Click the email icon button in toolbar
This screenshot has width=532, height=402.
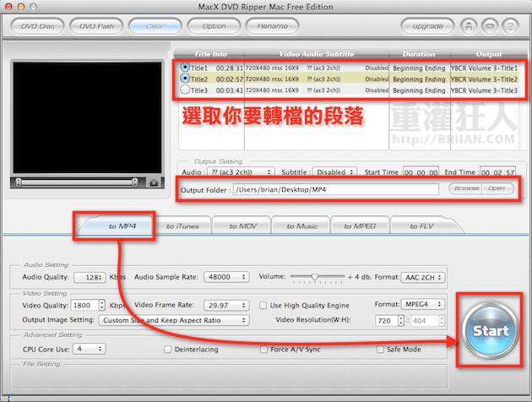[x=489, y=26]
